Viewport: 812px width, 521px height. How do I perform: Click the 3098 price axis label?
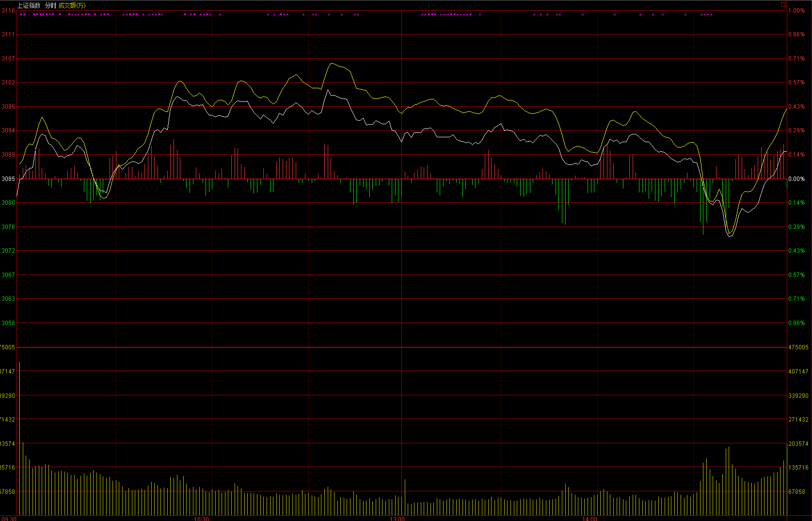8,107
